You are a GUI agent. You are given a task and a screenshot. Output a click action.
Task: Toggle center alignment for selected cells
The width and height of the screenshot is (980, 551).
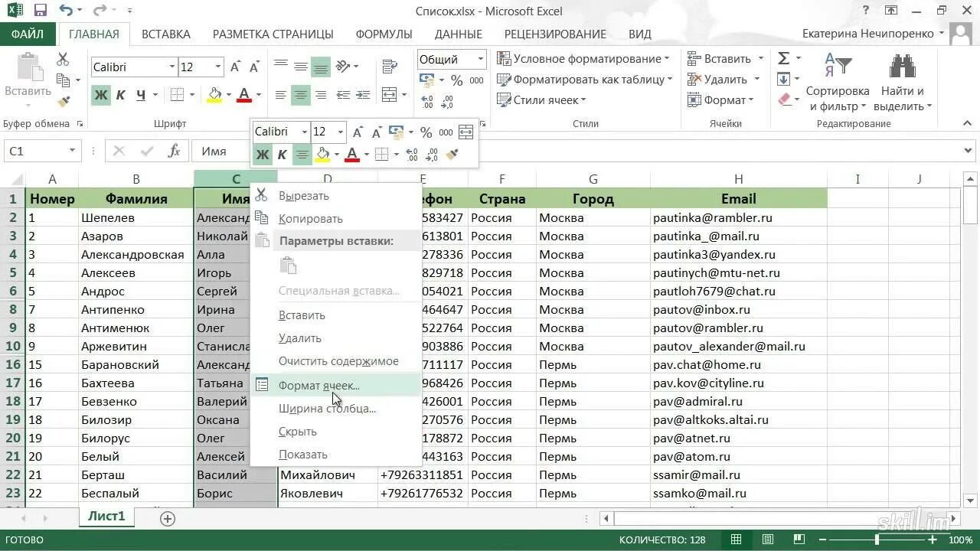coord(301,95)
